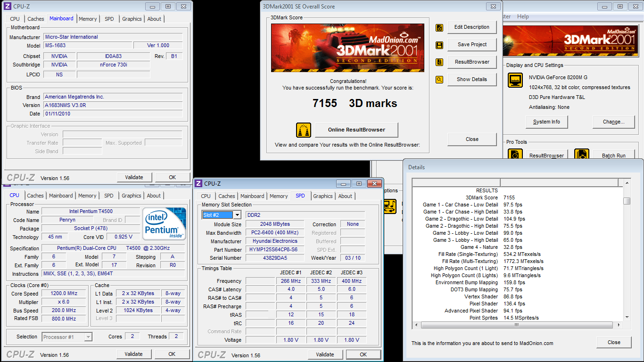This screenshot has width=644, height=362.
Task: Click the Batch Run button
Action: (x=613, y=155)
